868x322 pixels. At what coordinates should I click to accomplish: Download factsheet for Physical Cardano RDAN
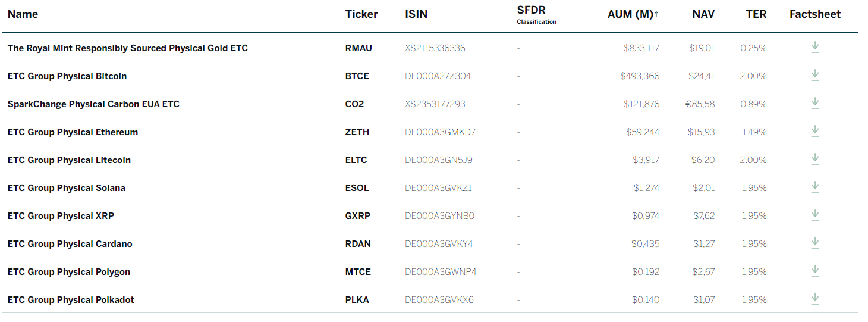tap(815, 243)
